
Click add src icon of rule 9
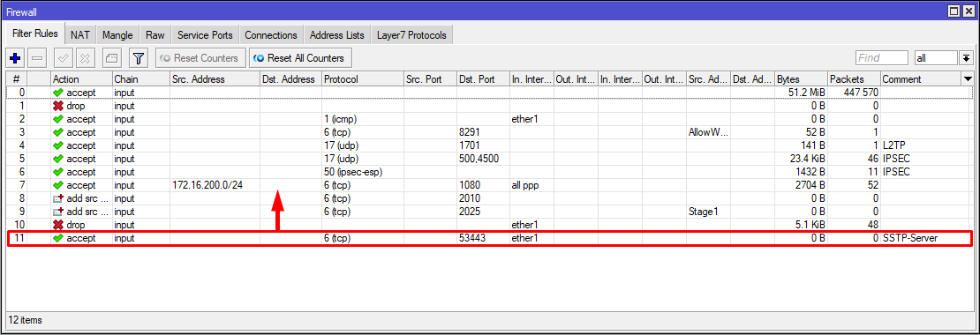click(x=59, y=212)
